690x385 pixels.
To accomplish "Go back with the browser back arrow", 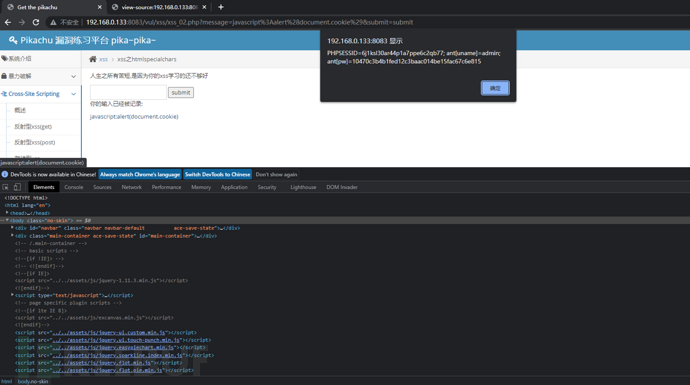I will point(8,22).
